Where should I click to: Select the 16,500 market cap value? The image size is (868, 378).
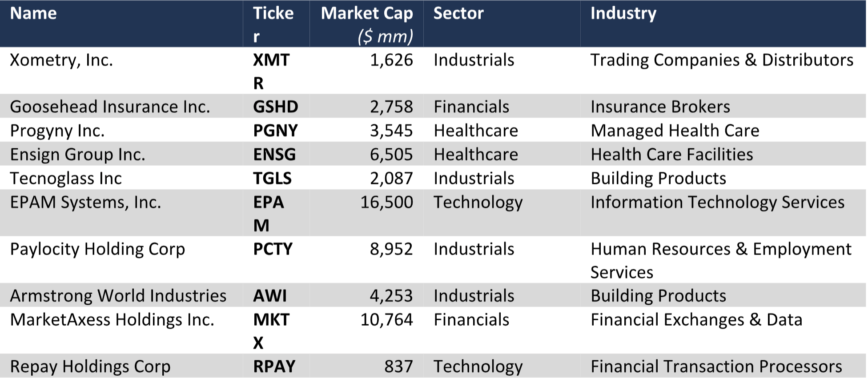click(386, 202)
